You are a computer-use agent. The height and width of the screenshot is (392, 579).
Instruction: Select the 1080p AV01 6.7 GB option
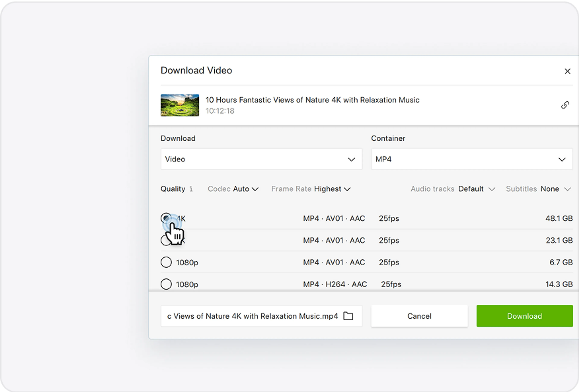point(166,262)
